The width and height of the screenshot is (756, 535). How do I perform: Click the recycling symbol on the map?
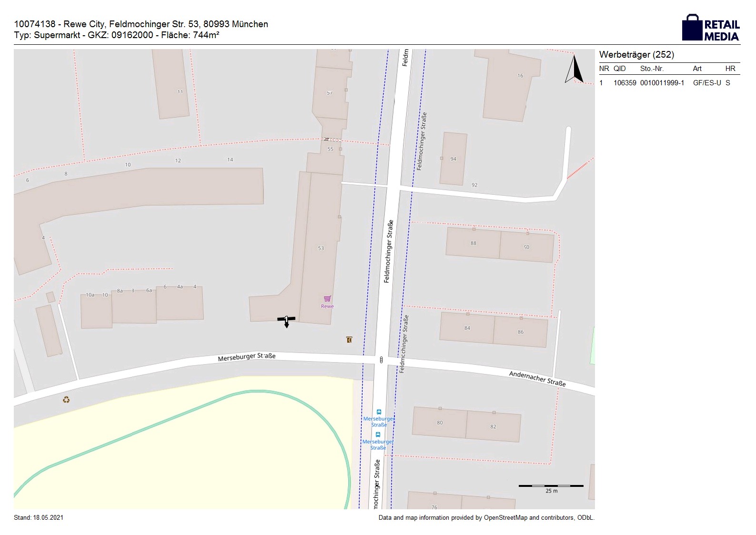(x=66, y=400)
